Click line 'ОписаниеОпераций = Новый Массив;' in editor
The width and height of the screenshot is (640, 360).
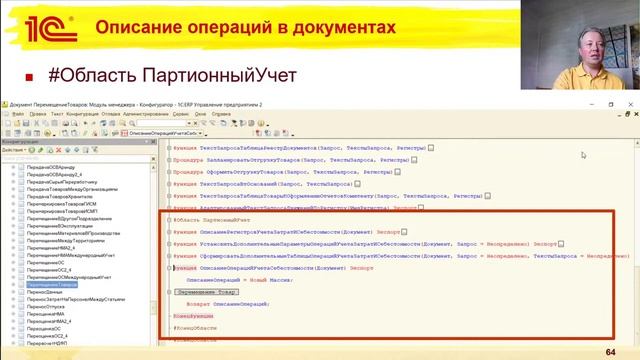pyautogui.click(x=240, y=280)
